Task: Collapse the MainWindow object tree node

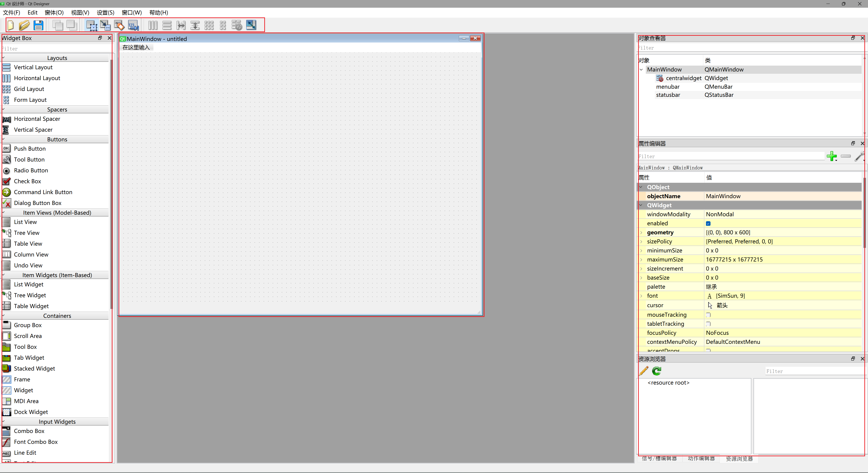Action: pos(641,69)
